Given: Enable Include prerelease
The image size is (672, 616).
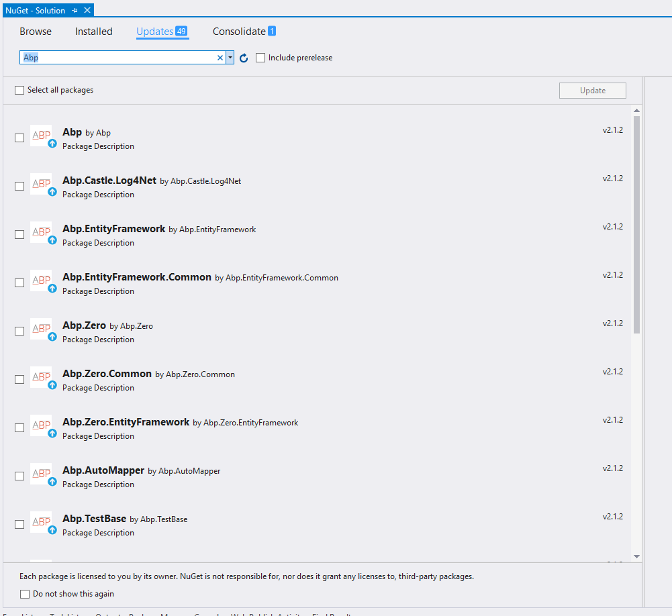Looking at the screenshot, I should click(x=260, y=58).
